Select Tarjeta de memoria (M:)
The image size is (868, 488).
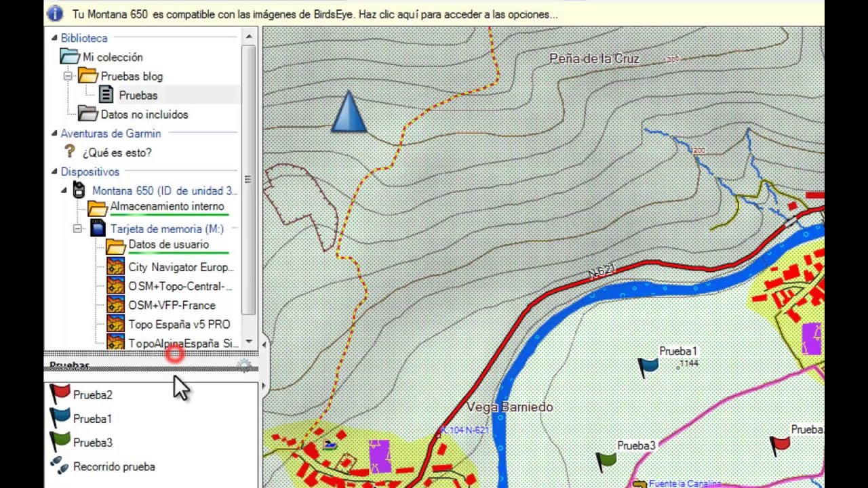point(167,229)
